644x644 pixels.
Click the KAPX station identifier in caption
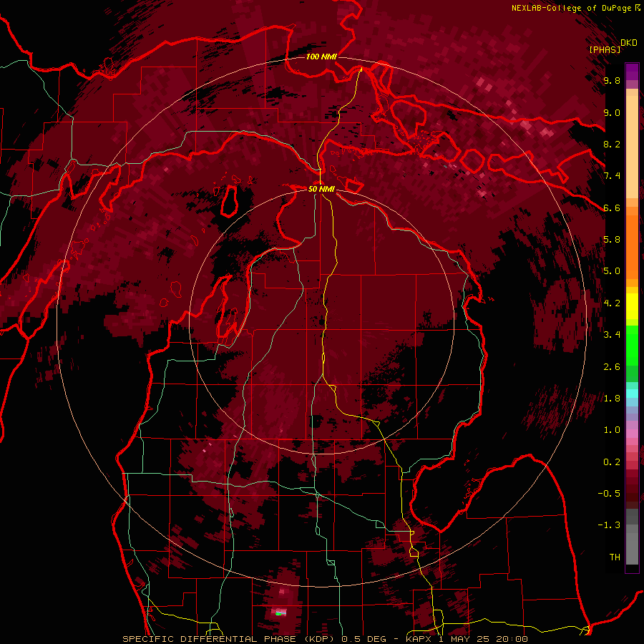(419, 639)
